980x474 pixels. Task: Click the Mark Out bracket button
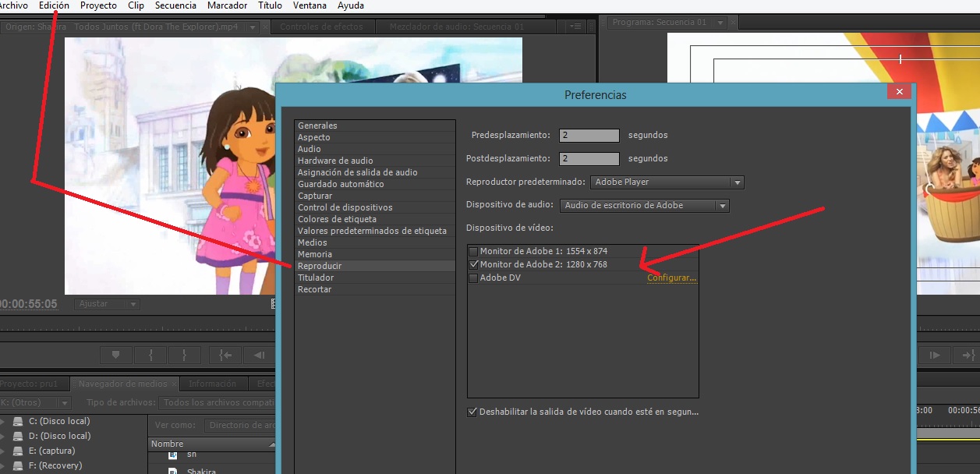pyautogui.click(x=185, y=355)
